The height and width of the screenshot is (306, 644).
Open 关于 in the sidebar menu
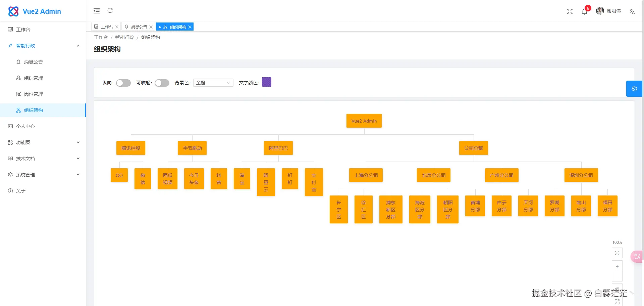[x=43, y=191]
